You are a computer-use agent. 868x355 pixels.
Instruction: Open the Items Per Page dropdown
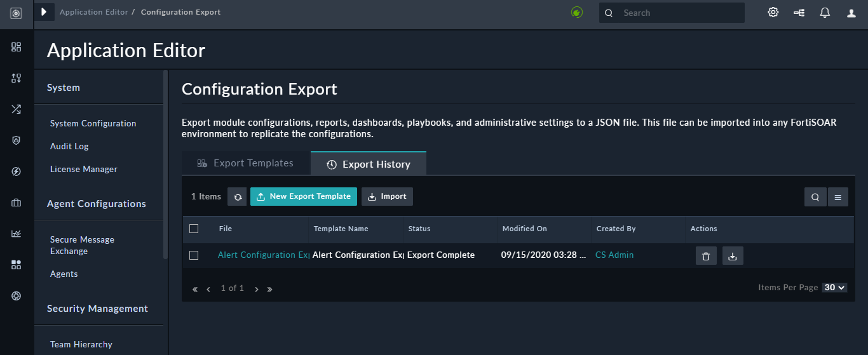pos(834,288)
